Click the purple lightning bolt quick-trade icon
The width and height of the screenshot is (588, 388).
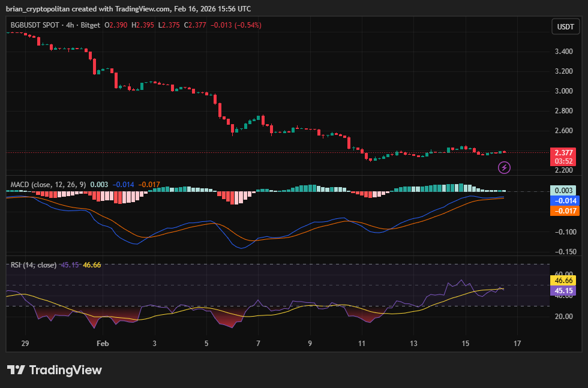pos(504,167)
